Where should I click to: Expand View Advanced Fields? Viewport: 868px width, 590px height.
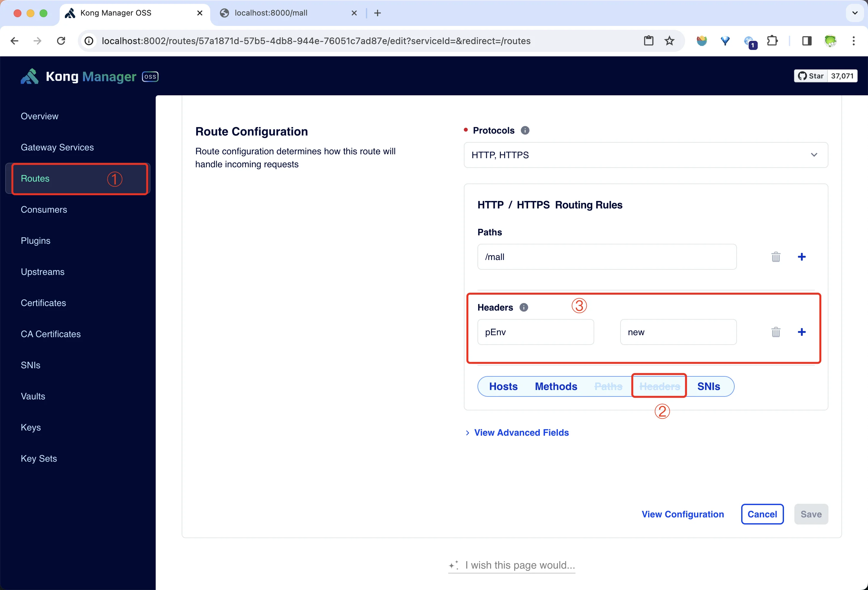coord(521,432)
